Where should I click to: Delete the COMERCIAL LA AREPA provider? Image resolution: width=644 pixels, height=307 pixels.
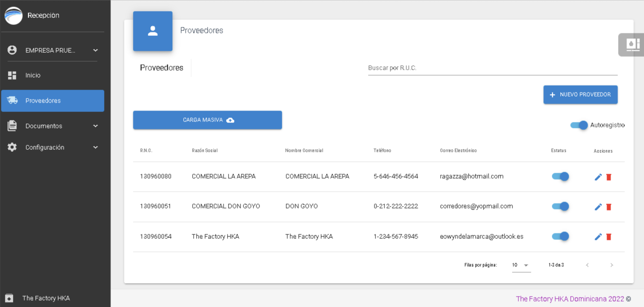tap(609, 177)
